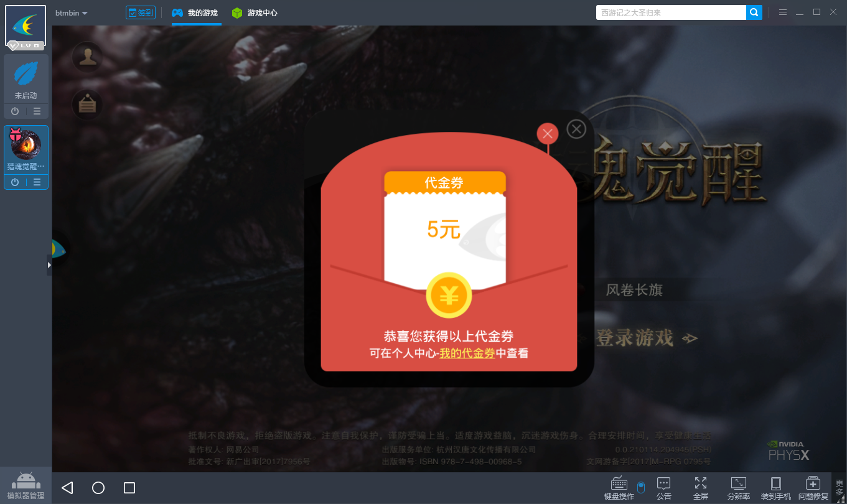Enter 全屏 fullscreen mode

click(701, 488)
